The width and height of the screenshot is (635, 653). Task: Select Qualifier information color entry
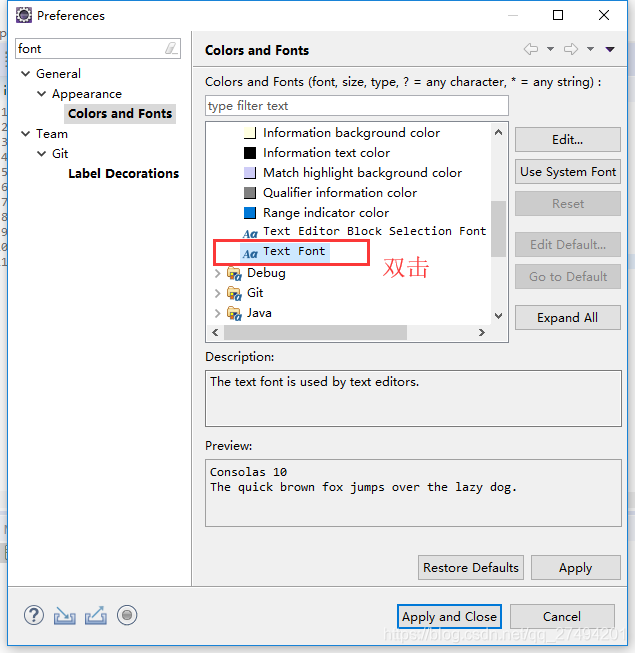point(340,193)
